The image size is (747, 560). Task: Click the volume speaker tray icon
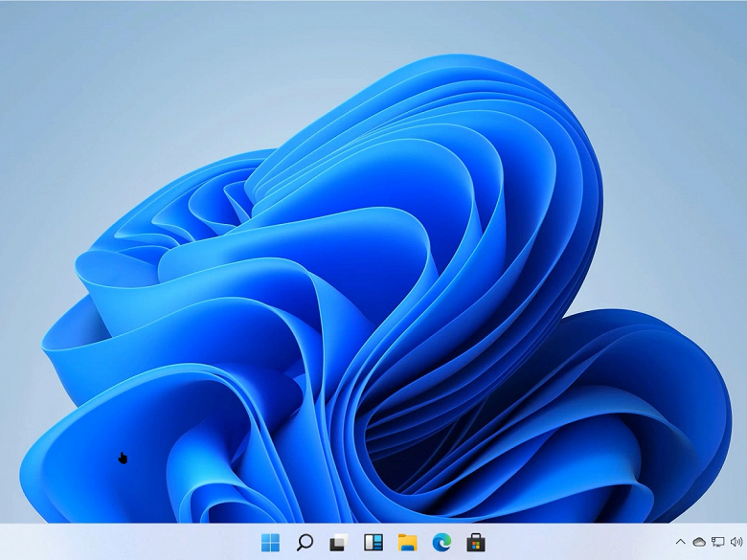[x=736, y=543]
